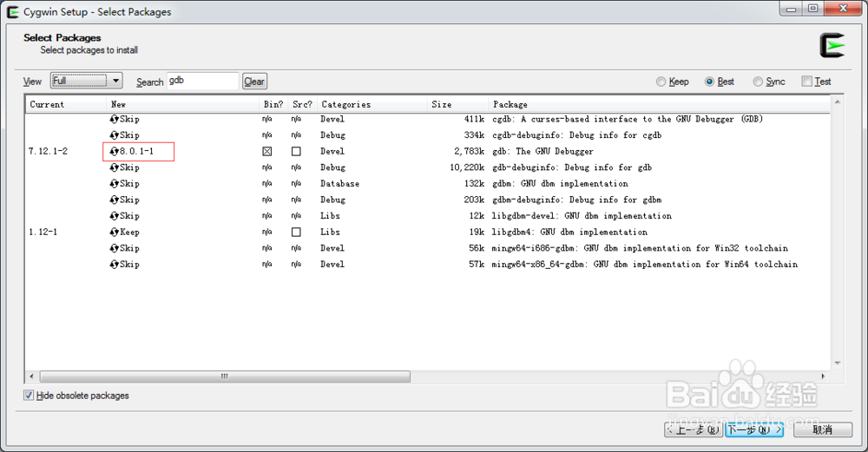Click current version 1.12-1 cell

point(43,232)
